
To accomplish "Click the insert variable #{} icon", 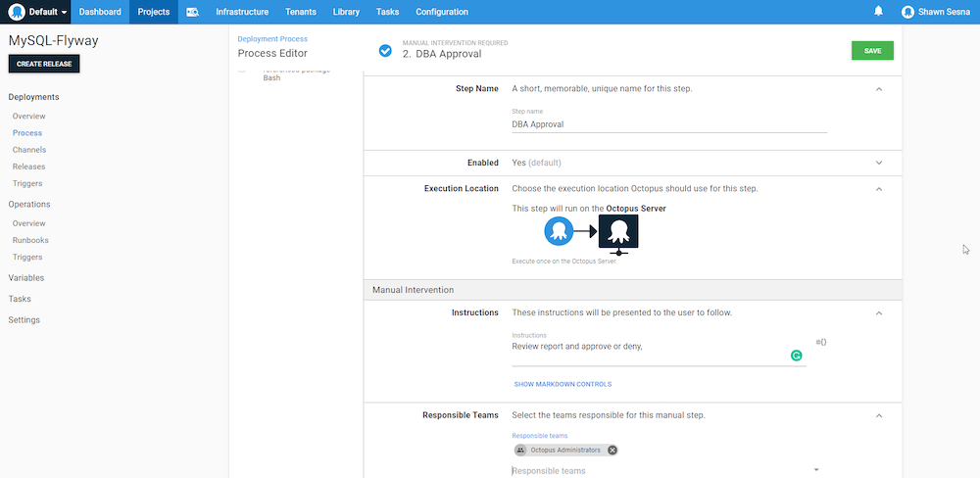I will tap(821, 343).
